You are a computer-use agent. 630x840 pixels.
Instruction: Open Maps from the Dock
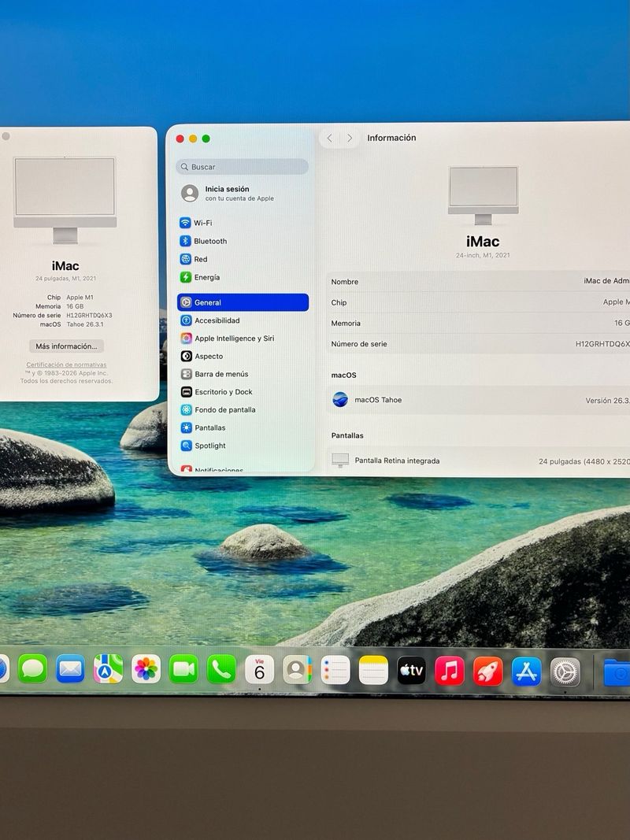(108, 669)
